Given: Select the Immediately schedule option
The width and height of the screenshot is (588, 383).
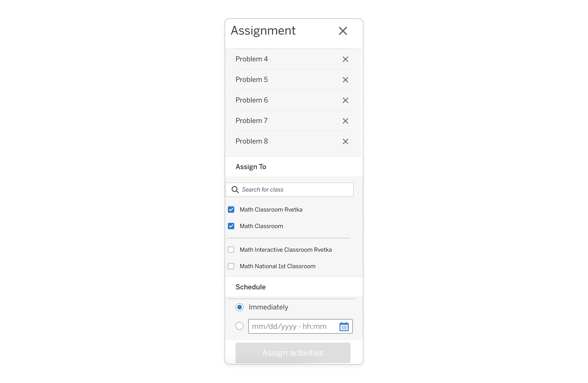Looking at the screenshot, I should click(x=239, y=307).
